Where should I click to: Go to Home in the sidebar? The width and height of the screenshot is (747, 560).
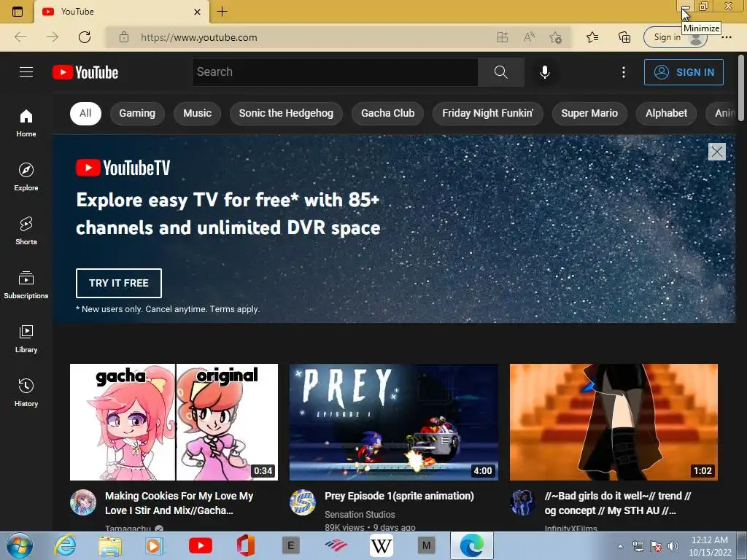(x=26, y=122)
